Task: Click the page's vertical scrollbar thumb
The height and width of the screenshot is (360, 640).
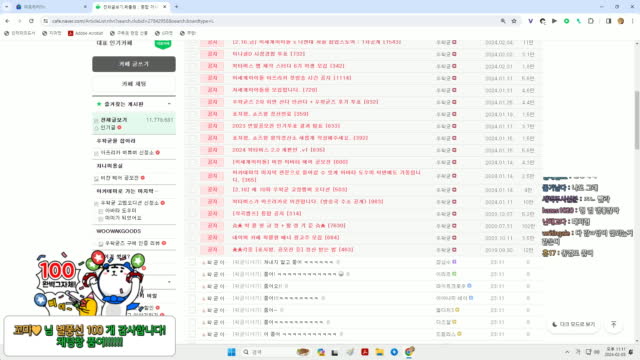Action: click(637, 120)
